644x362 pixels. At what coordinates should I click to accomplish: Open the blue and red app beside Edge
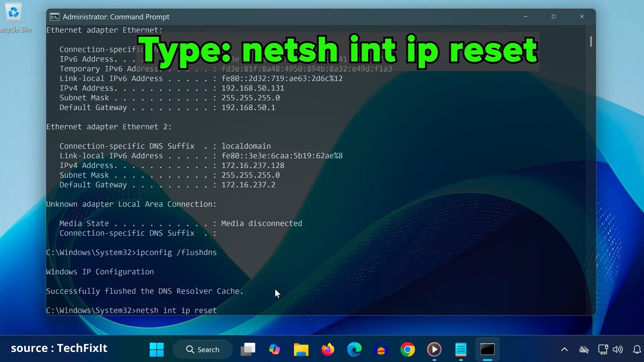click(x=381, y=350)
